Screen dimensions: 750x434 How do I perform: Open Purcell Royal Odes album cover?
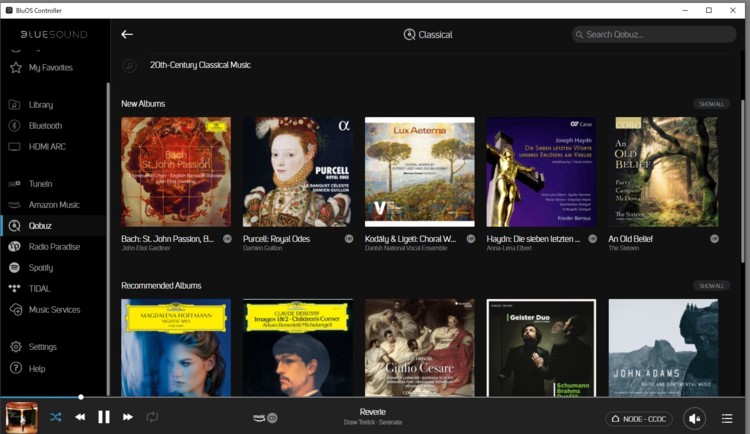click(x=298, y=172)
